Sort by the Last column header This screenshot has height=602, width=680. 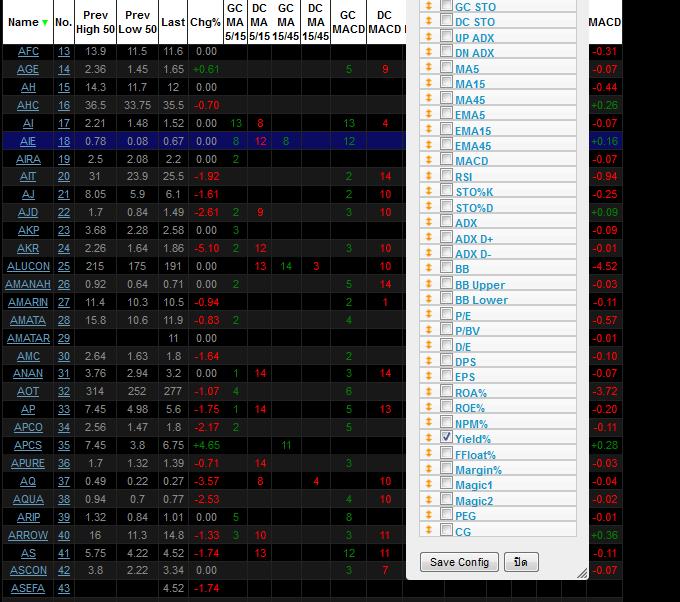[173, 23]
